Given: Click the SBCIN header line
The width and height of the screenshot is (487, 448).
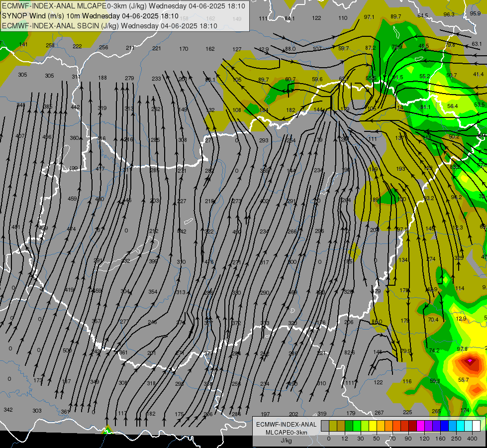Looking at the screenshot, I should (x=109, y=26).
